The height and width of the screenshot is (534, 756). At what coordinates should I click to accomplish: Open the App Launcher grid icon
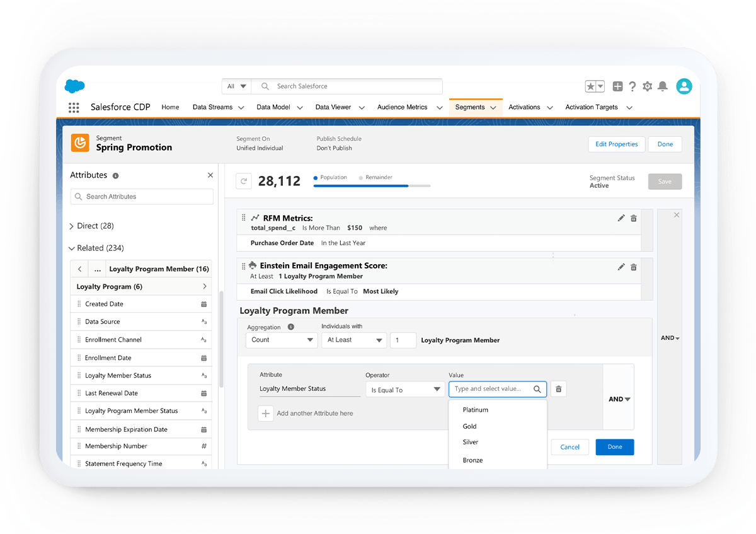[74, 108]
